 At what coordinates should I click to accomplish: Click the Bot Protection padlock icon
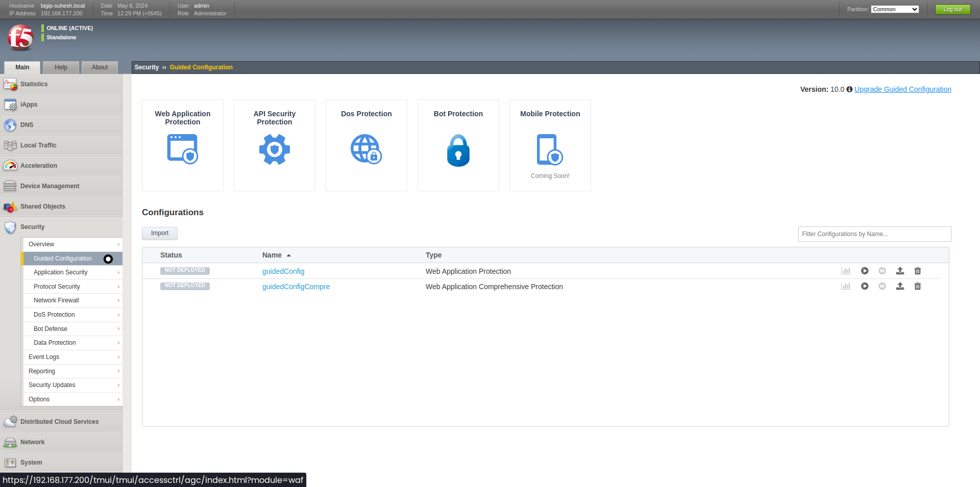tap(458, 150)
